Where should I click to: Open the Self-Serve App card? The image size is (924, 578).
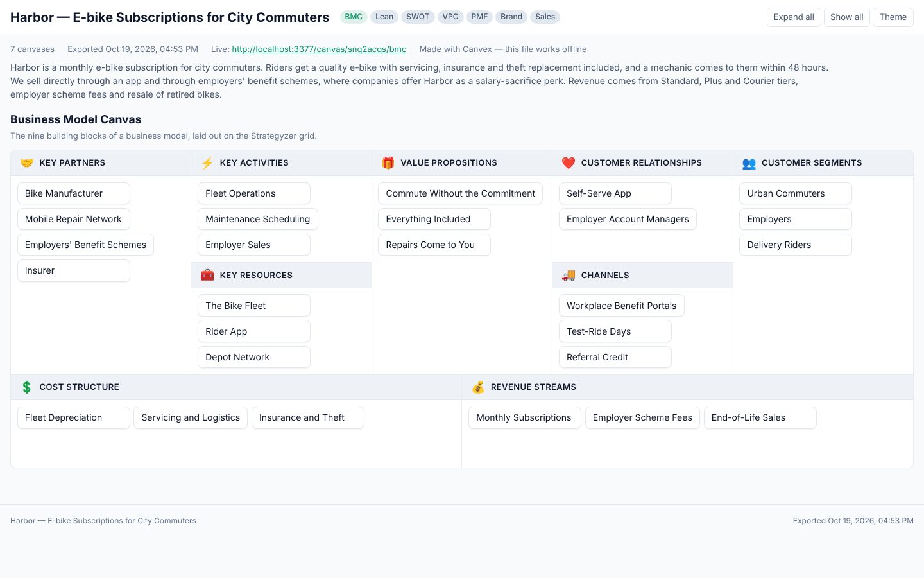click(x=615, y=193)
